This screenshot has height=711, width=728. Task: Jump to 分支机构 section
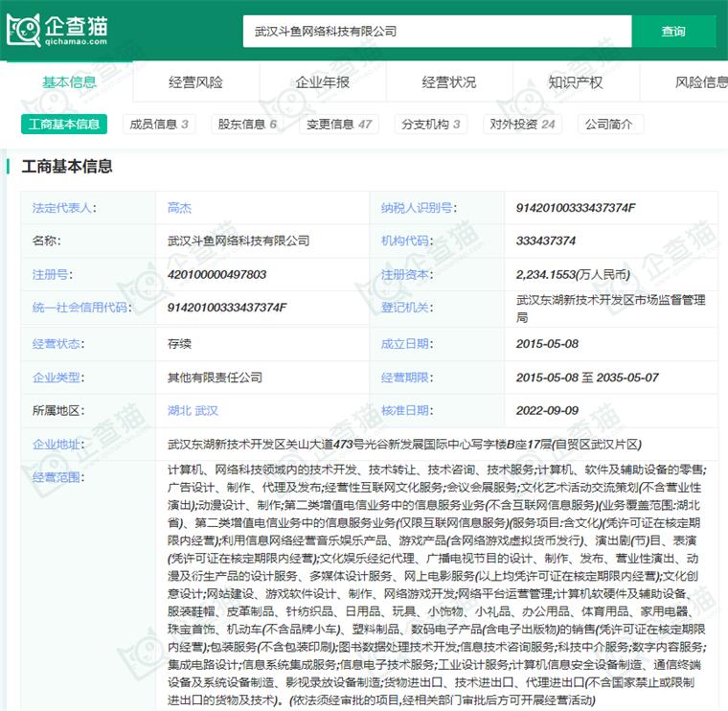(430, 125)
